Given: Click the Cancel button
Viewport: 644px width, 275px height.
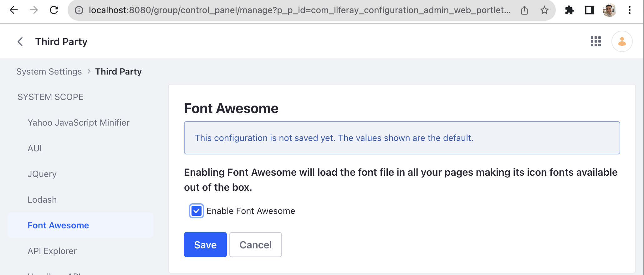Looking at the screenshot, I should point(256,245).
